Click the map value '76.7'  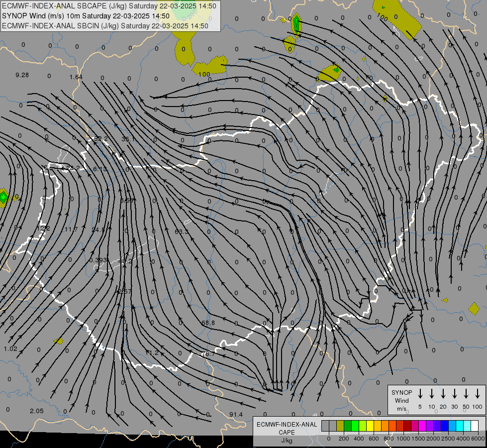pyautogui.click(x=208, y=354)
